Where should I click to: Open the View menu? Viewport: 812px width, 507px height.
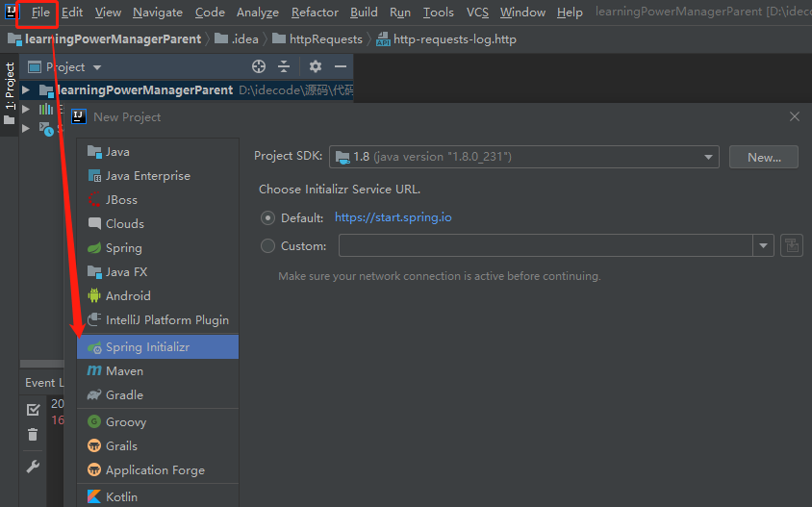click(x=108, y=12)
